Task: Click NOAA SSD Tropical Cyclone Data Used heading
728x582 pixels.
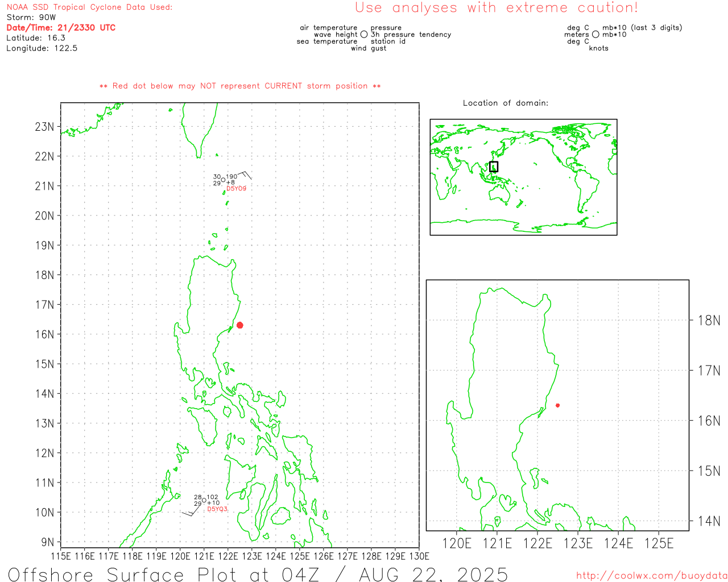Action: click(x=89, y=7)
